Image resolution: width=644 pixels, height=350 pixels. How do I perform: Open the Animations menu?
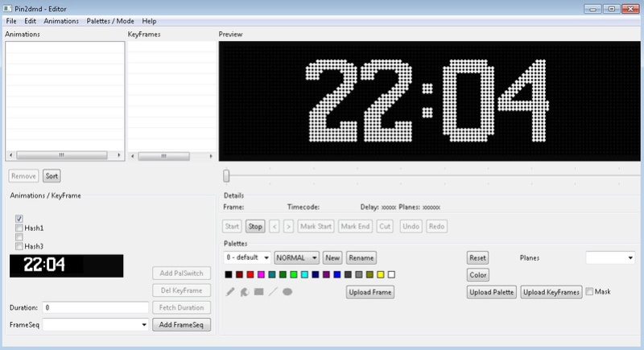click(x=61, y=21)
